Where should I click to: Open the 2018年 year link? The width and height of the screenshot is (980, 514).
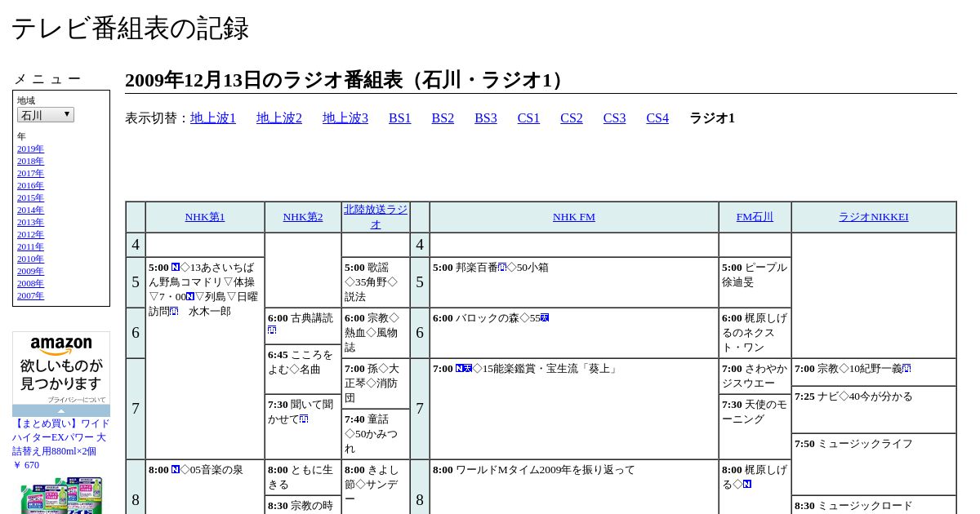point(30,161)
